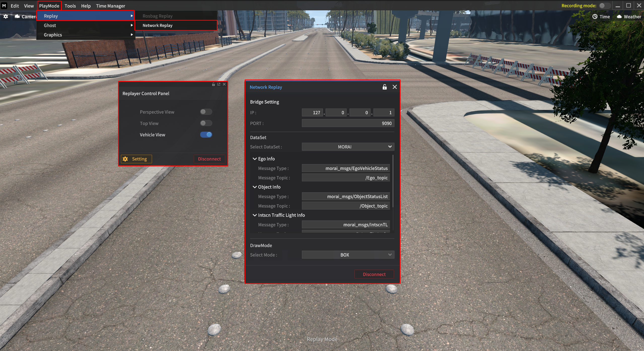Viewport: 644px width, 351px height.
Task: Click the lock icon in Replayer Control Panel
Action: (213, 84)
